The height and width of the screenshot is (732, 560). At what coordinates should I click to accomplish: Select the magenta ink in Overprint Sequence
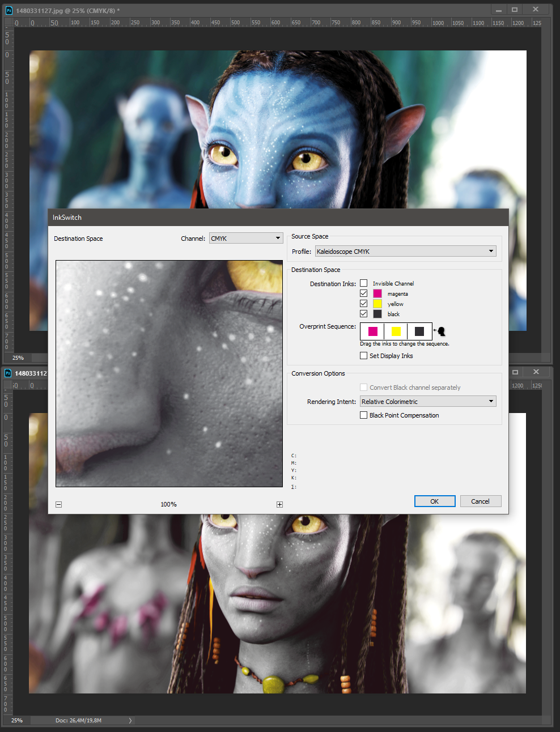373,331
